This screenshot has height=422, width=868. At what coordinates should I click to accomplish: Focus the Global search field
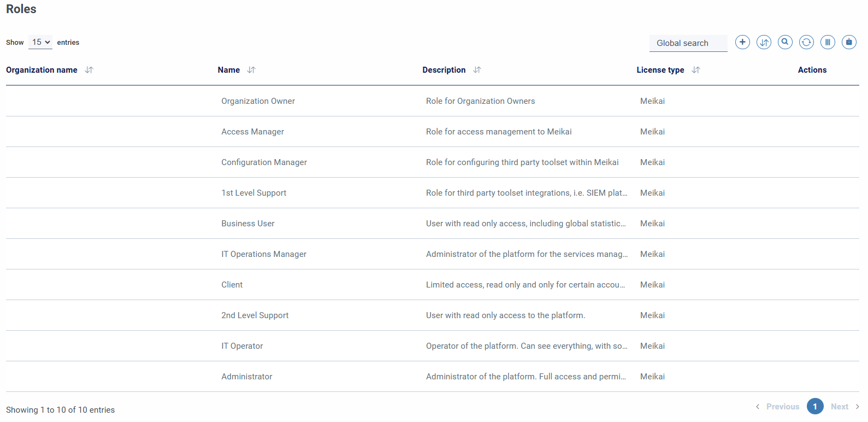click(x=688, y=43)
